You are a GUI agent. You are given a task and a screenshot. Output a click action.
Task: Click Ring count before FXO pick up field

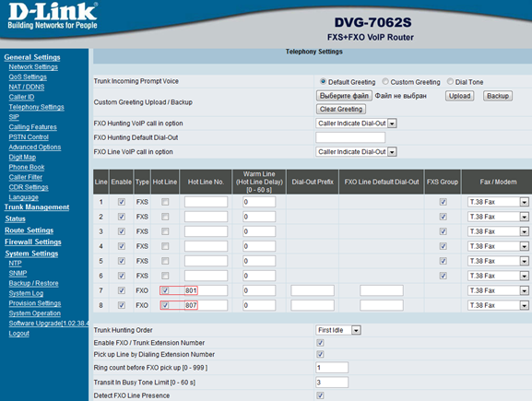coord(332,368)
